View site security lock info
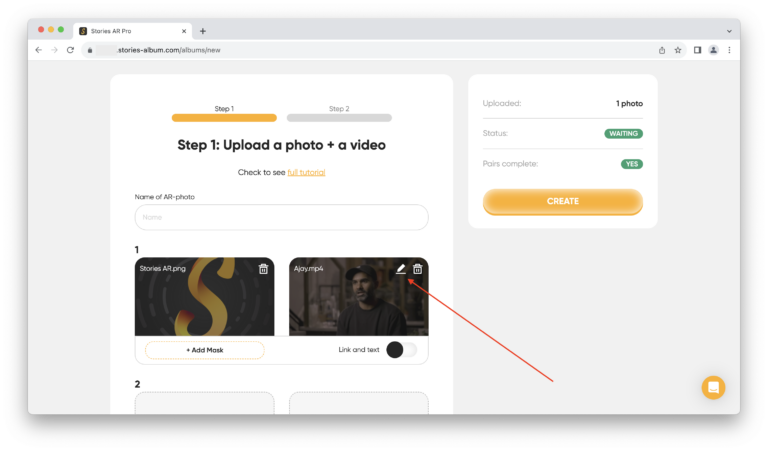This screenshot has height=451, width=768. point(90,50)
